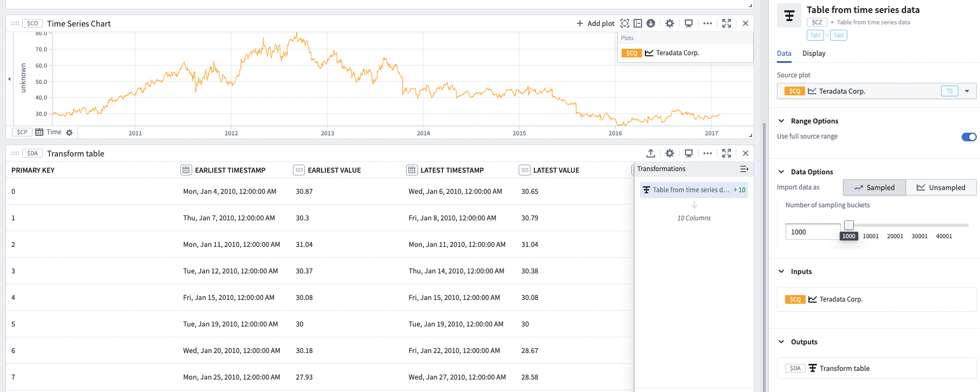
Task: Click the '10 Columns' label in Transformations
Action: pyautogui.click(x=694, y=218)
